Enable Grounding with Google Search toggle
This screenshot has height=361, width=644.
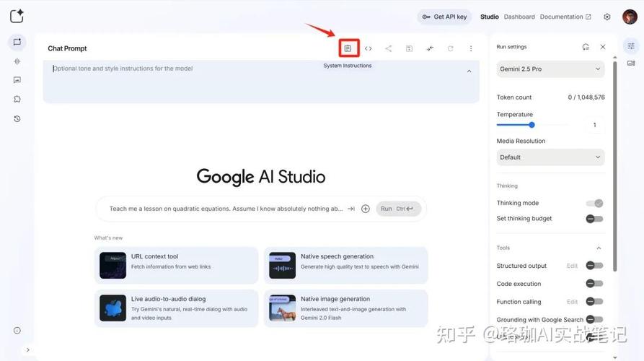point(594,319)
